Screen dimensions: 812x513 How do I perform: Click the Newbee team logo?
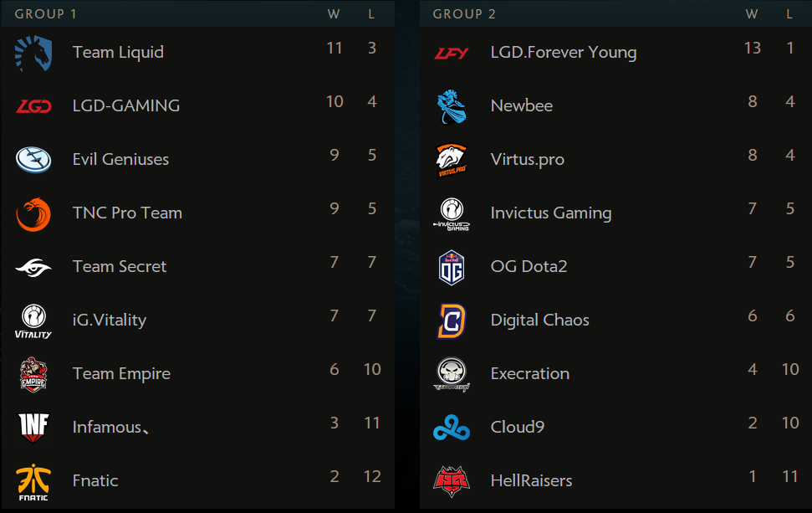452,107
